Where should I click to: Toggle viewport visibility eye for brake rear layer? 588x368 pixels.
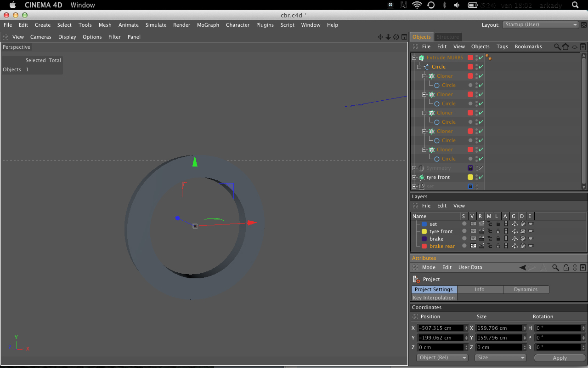pos(473,246)
